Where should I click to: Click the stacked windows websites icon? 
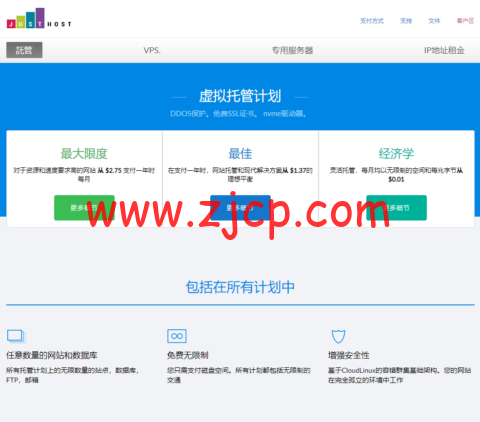coord(16,336)
